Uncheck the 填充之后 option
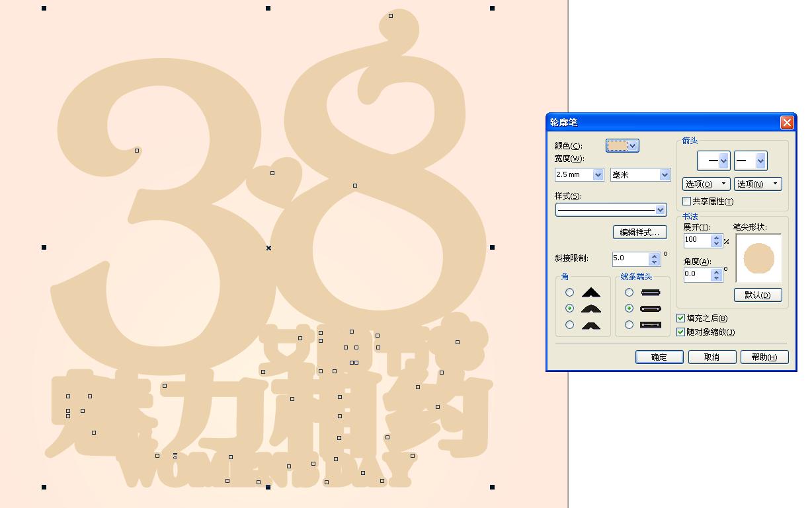The height and width of the screenshot is (508, 812). [x=680, y=318]
